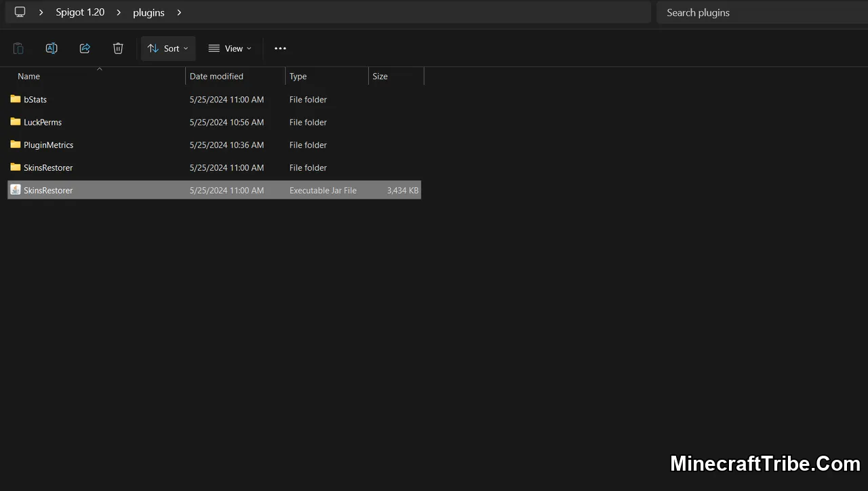Click the Rename icon in toolbar
The height and width of the screenshot is (491, 868).
pyautogui.click(x=52, y=48)
